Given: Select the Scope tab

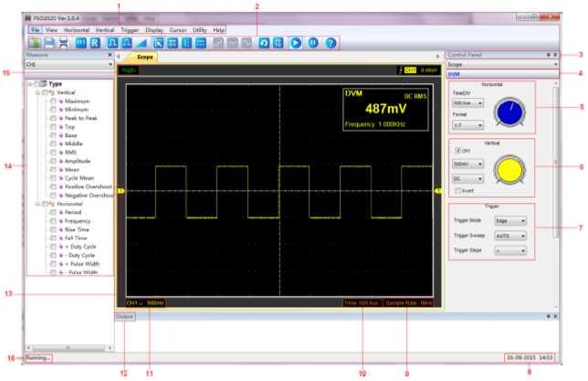Looking at the screenshot, I should point(144,57).
